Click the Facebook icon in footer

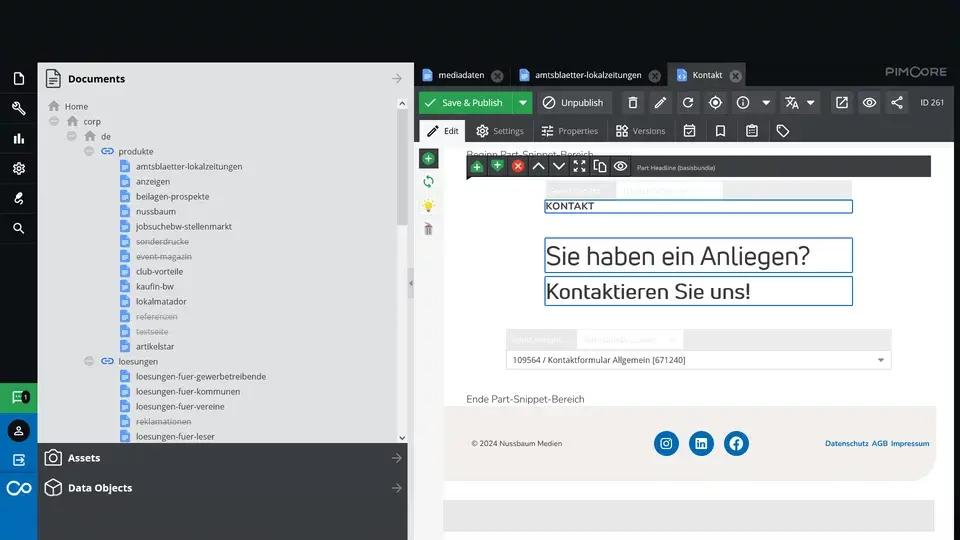click(736, 443)
